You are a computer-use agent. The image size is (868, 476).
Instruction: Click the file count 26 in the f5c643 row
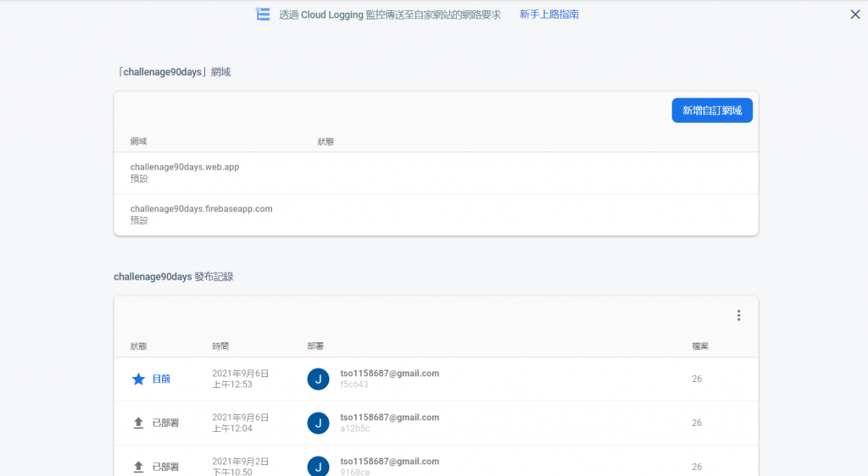tap(697, 379)
